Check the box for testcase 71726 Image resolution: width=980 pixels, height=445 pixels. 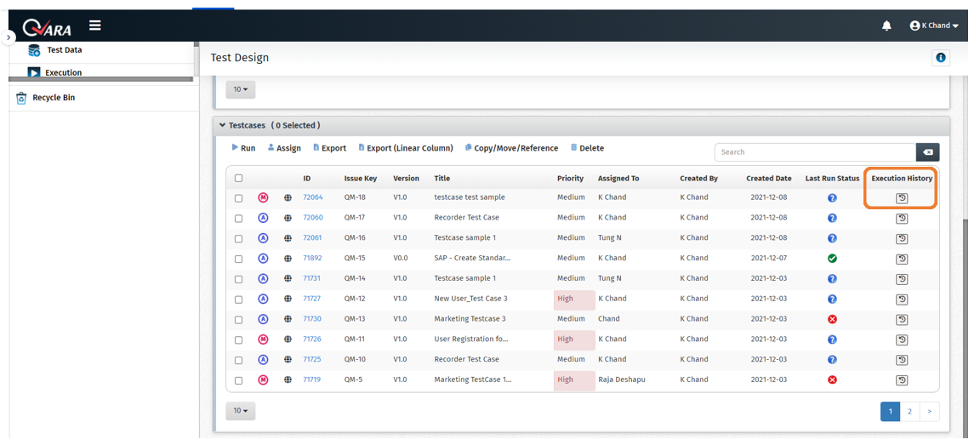pos(239,340)
